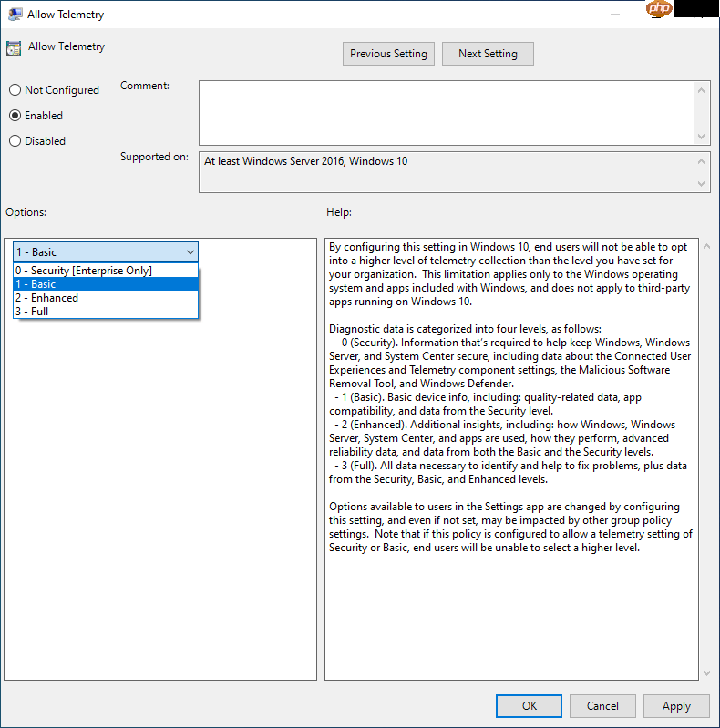Viewport: 720px width, 728px height.
Task: Go to Next Setting
Action: point(488,54)
